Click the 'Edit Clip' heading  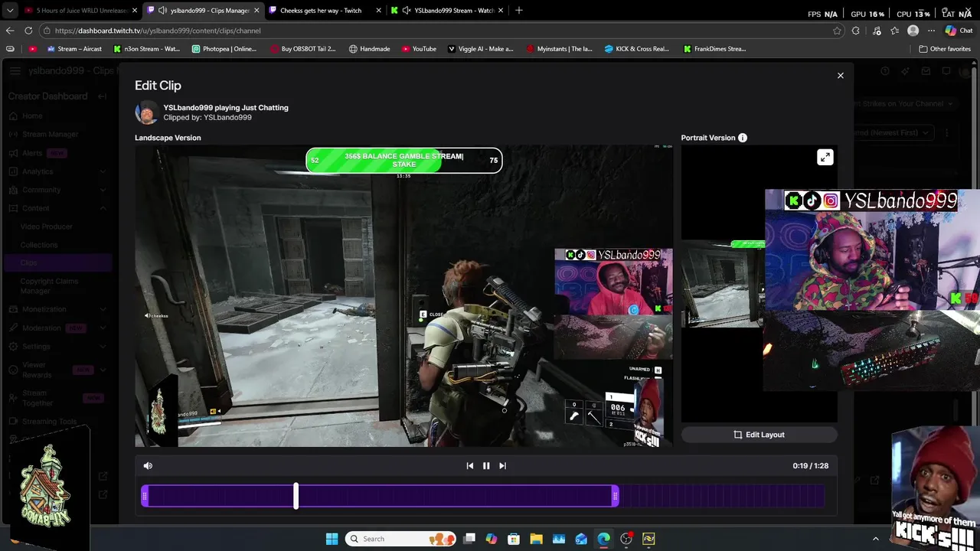(x=158, y=86)
